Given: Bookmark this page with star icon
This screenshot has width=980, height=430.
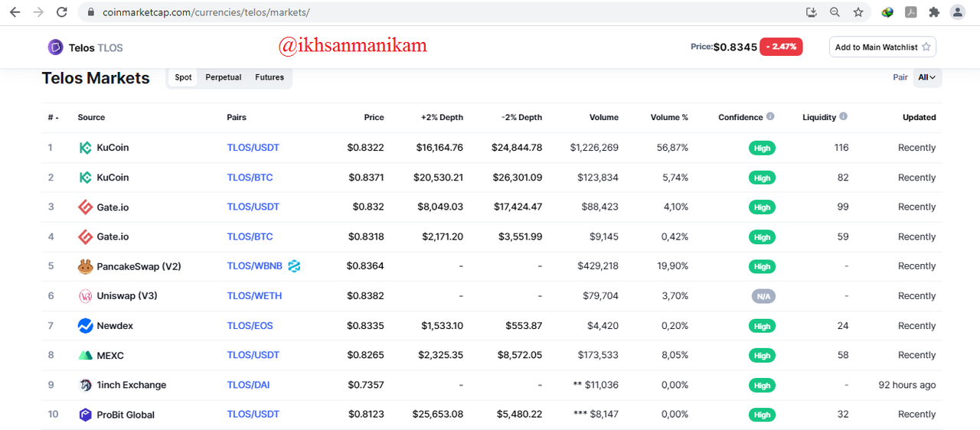Looking at the screenshot, I should click(x=858, y=12).
